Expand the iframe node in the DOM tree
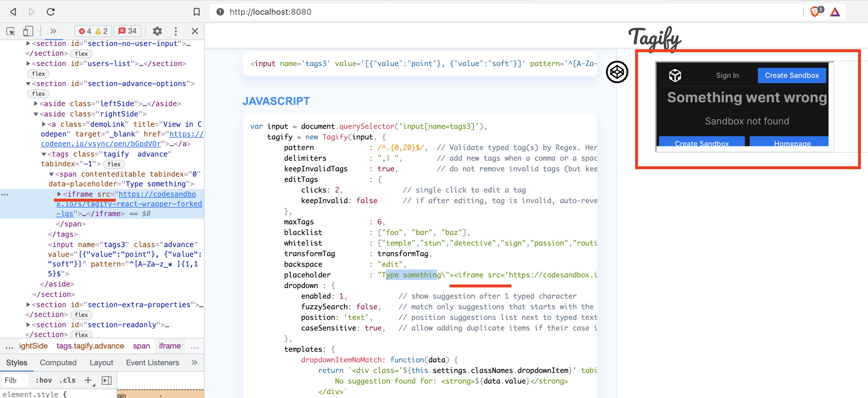The height and width of the screenshot is (398, 868). coord(59,194)
